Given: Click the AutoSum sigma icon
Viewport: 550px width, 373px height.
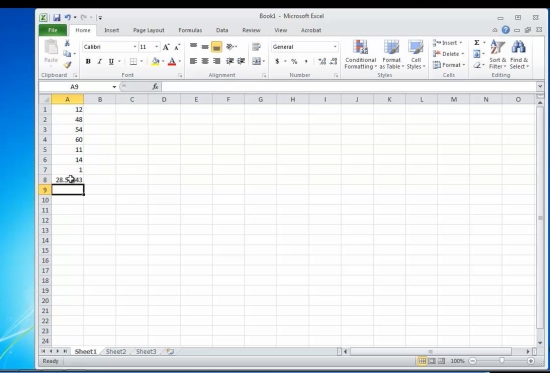Looking at the screenshot, I should [x=477, y=43].
